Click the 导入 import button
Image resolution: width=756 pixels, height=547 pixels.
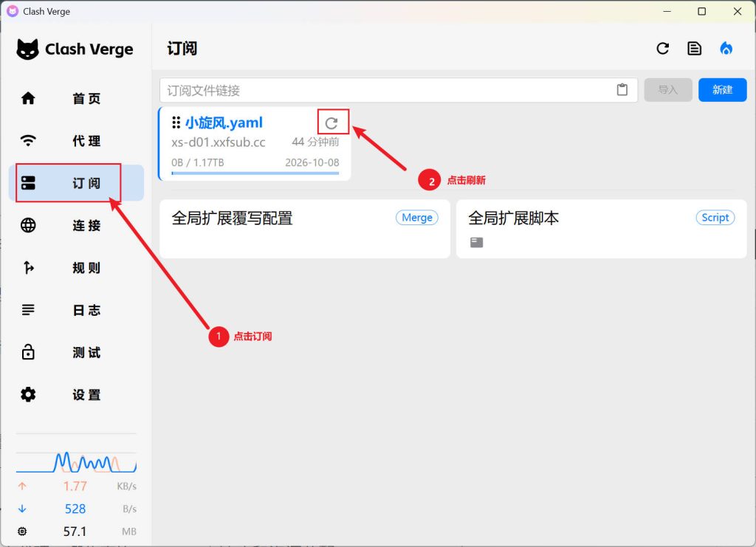667,90
